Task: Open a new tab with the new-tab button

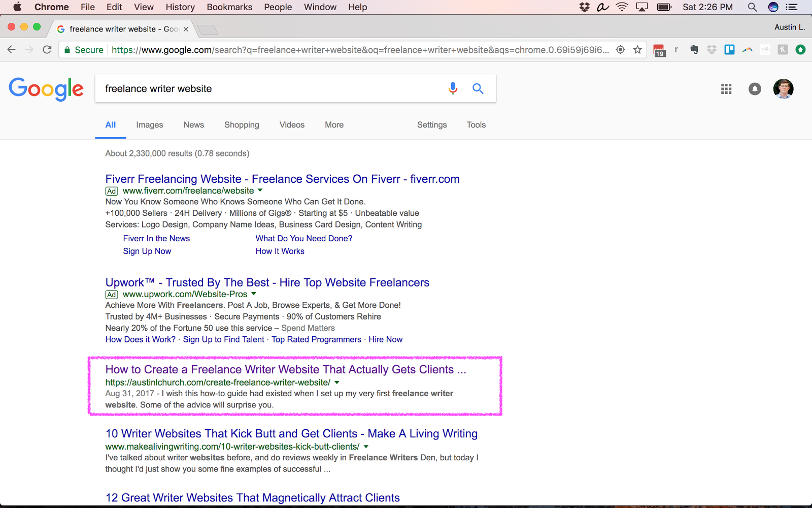Action: point(207,29)
